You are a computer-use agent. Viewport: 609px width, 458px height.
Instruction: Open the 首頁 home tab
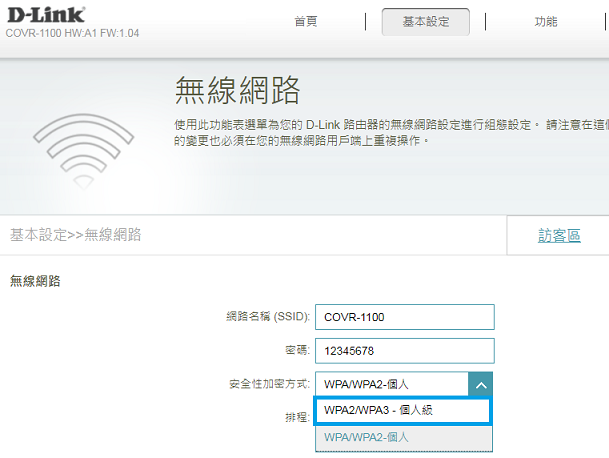[x=306, y=21]
